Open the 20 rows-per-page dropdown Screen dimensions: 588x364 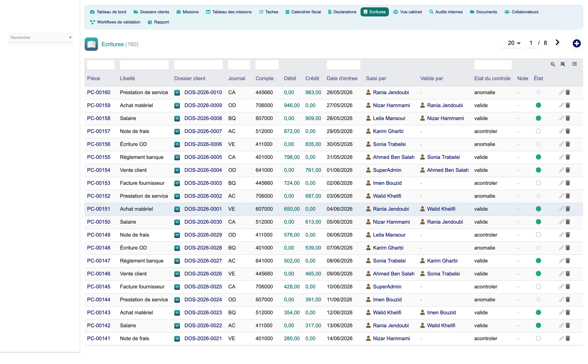click(x=514, y=43)
